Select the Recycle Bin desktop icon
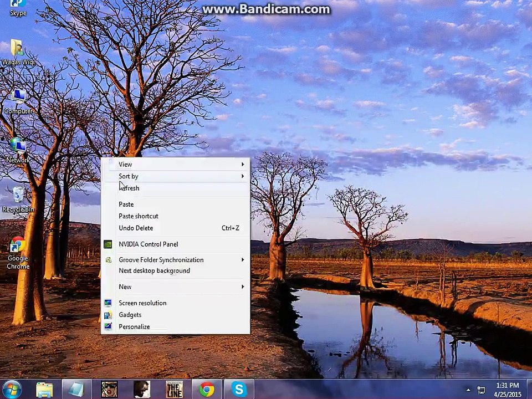This screenshot has height=399, width=532. click(18, 200)
